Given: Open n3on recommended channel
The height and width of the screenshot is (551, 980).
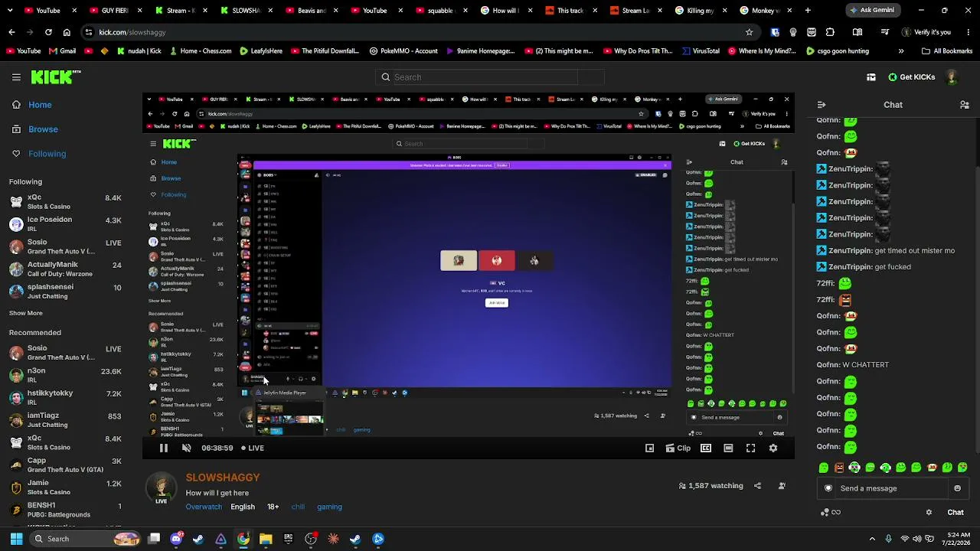Looking at the screenshot, I should (x=66, y=375).
